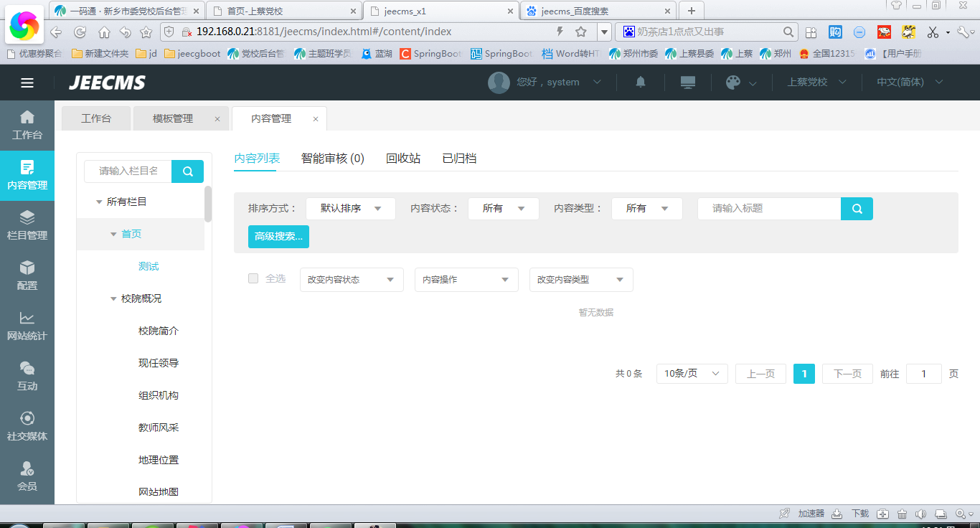Click the 工作台 home sidebar icon
Image resolution: width=980 pixels, height=528 pixels.
pyautogui.click(x=27, y=125)
